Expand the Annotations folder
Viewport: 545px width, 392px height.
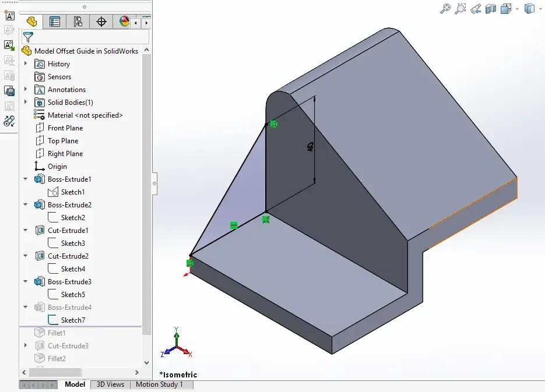point(26,89)
